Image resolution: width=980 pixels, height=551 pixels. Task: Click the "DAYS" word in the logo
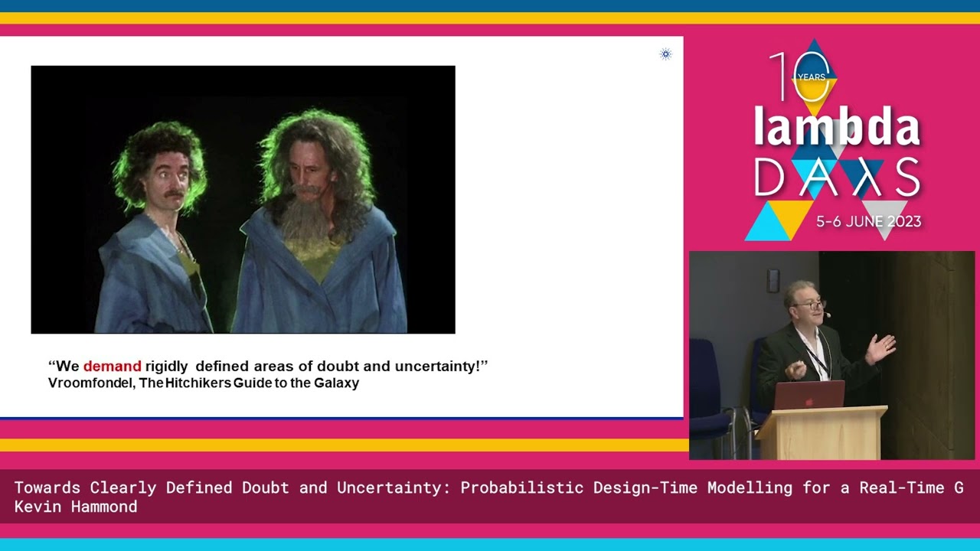pos(837,177)
